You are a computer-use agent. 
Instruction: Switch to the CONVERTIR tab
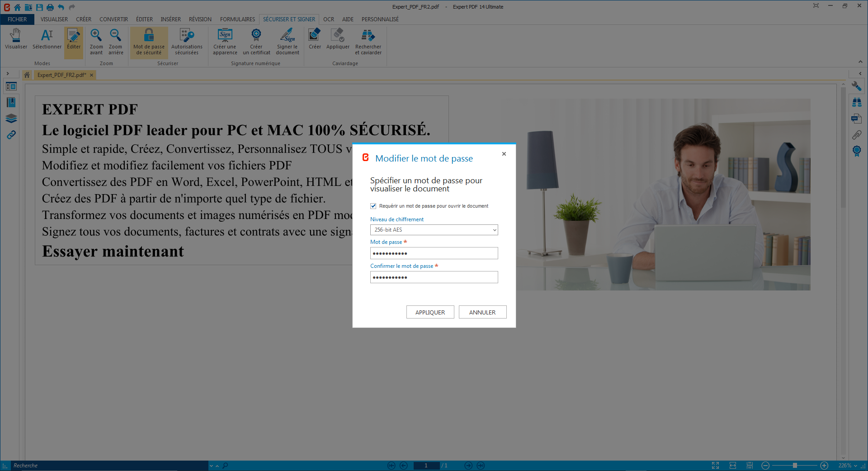pos(113,19)
